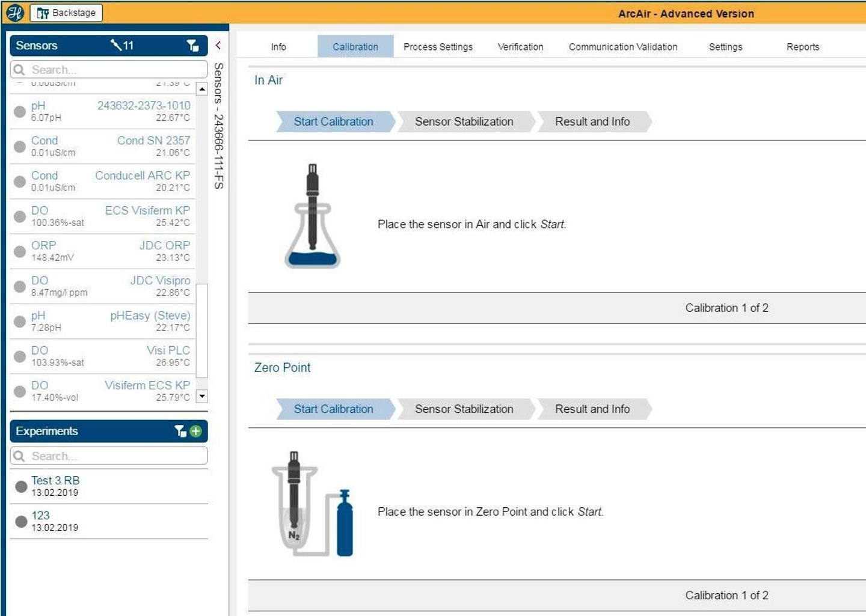Click the Experiments search field

pyautogui.click(x=109, y=456)
